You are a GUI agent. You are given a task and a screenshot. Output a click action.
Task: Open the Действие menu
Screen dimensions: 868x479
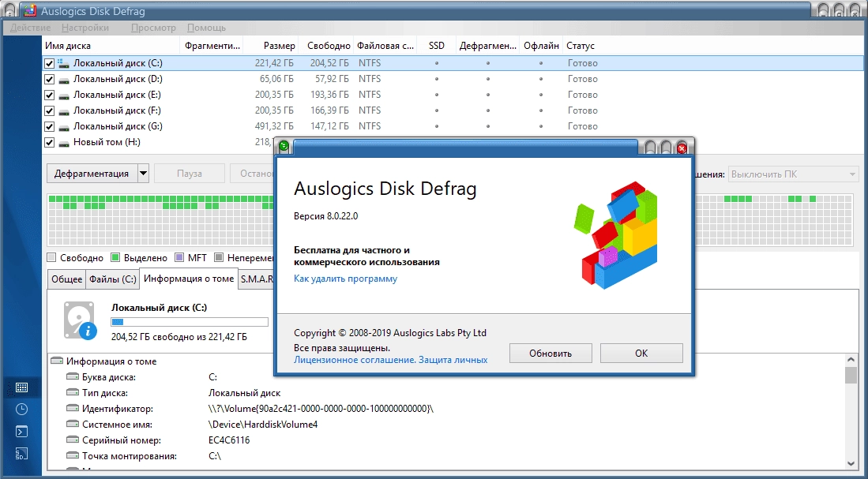31,27
